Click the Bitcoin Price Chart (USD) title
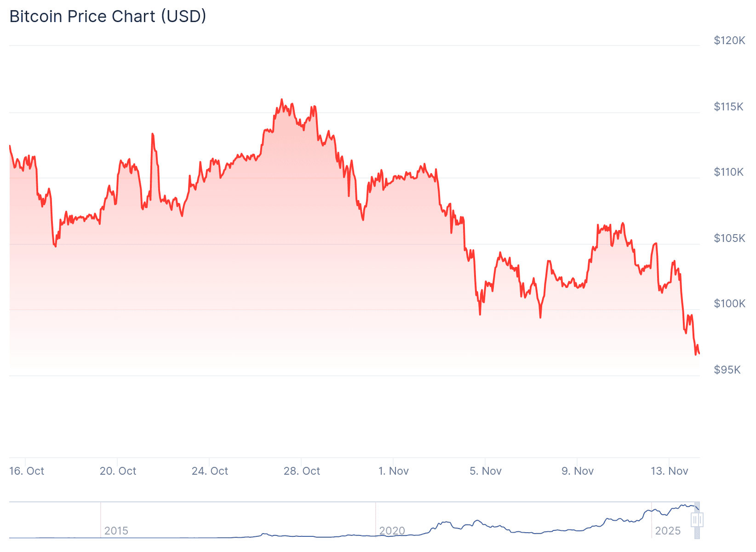Screen dimensions: 756x552 click(108, 17)
